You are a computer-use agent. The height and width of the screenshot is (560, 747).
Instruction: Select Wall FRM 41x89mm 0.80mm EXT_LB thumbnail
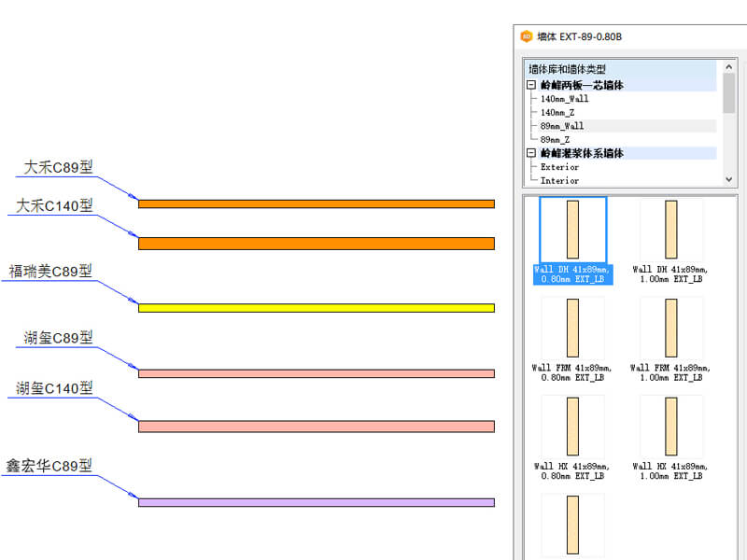click(x=572, y=329)
